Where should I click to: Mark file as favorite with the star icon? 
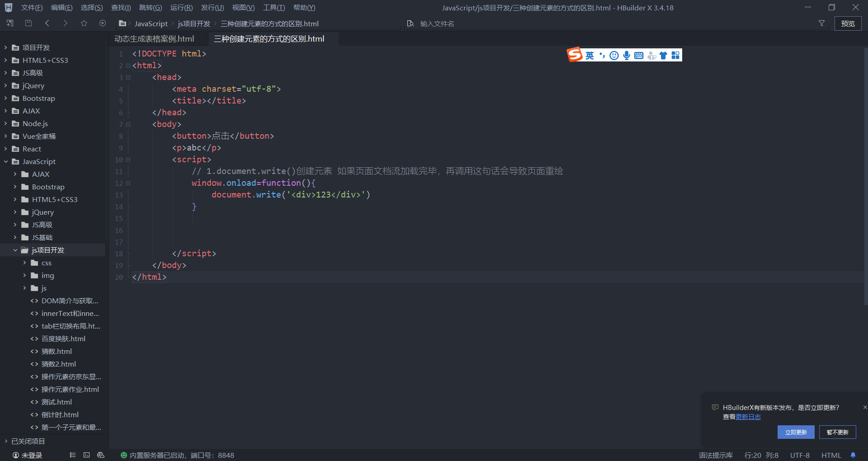pos(84,23)
